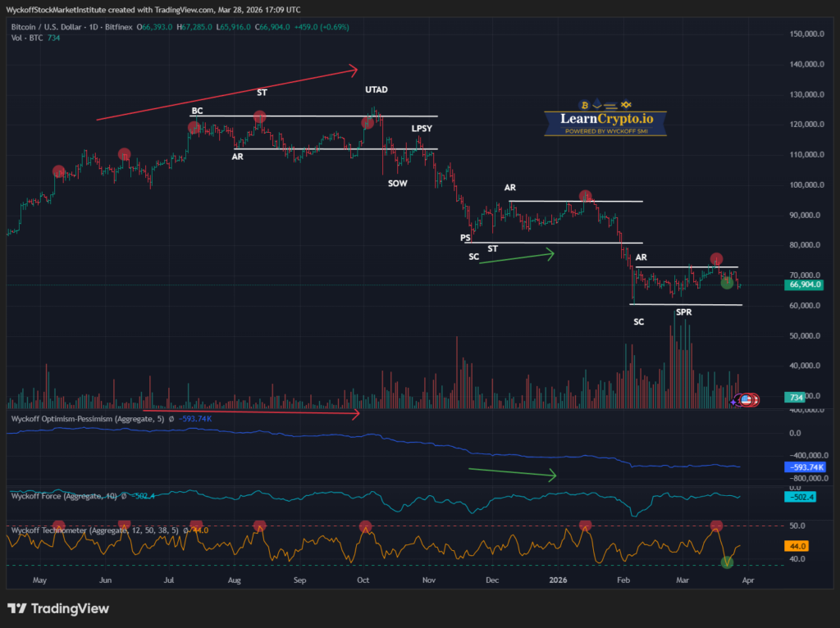Select the SPR text annotation
Image resolution: width=840 pixels, height=628 pixels.
coord(683,312)
